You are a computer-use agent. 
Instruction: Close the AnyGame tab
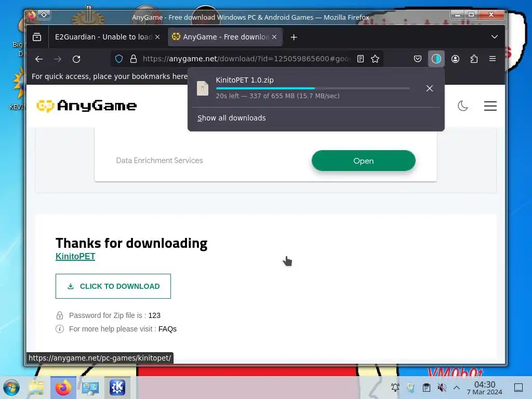tap(274, 37)
